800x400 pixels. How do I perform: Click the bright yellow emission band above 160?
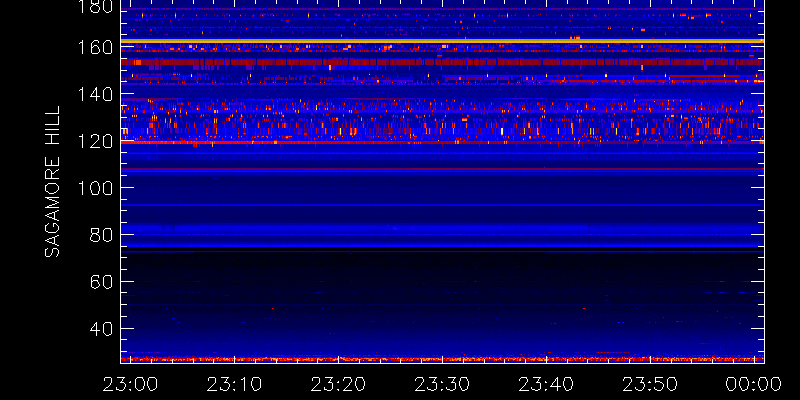(x=442, y=41)
